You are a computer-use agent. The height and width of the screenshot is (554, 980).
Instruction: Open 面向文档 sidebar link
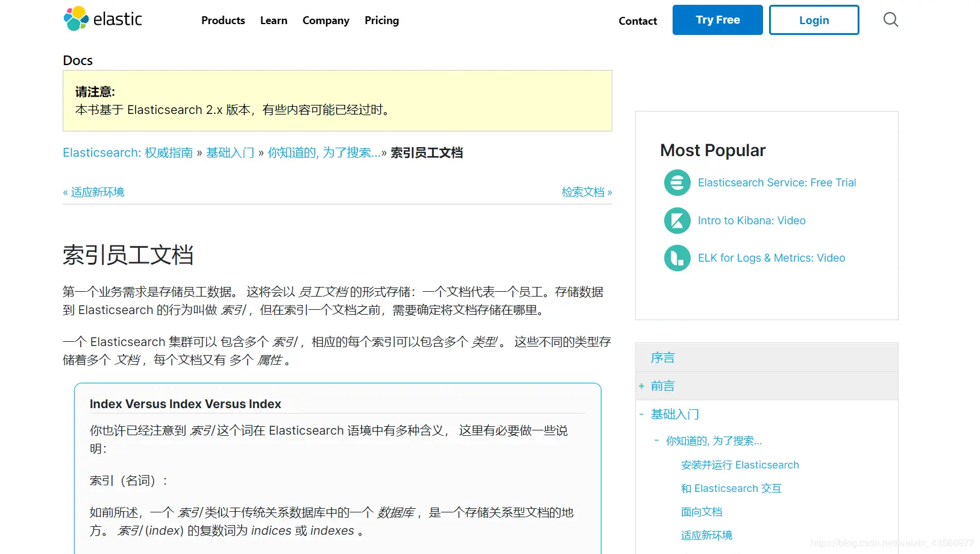click(702, 512)
